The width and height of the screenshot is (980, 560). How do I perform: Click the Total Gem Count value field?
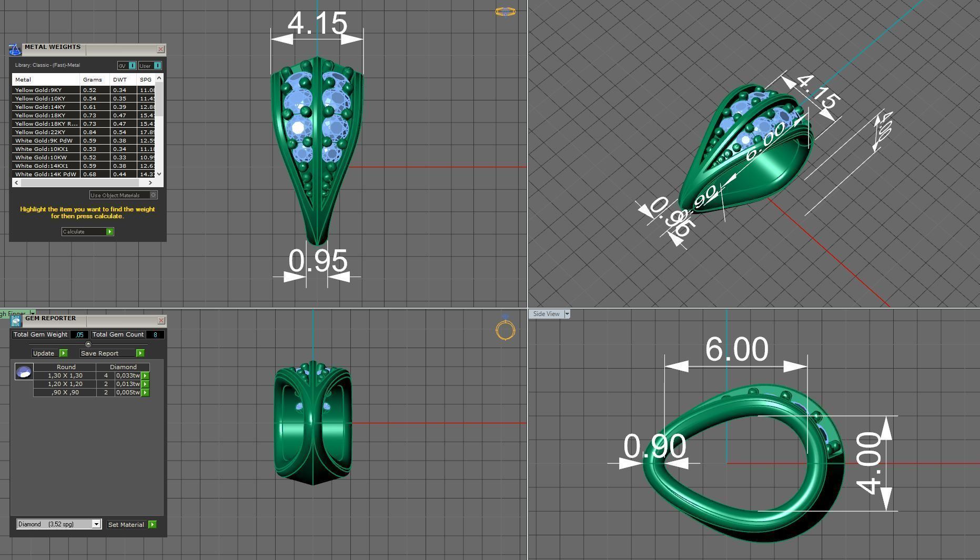(155, 334)
